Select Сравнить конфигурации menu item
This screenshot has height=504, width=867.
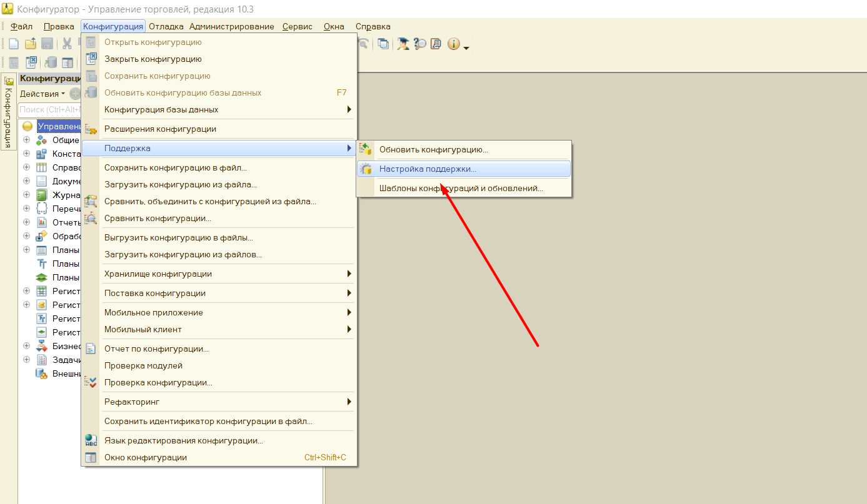[x=219, y=219]
